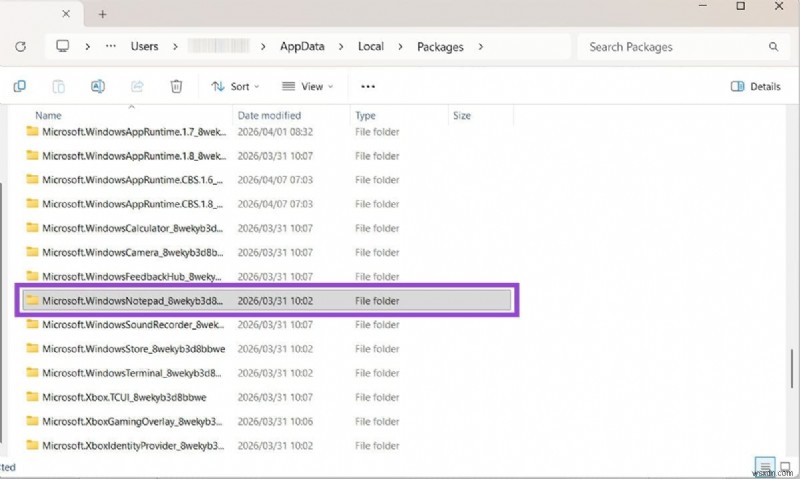
Task: Click the WindowsTerminal folder icon
Action: click(x=32, y=372)
